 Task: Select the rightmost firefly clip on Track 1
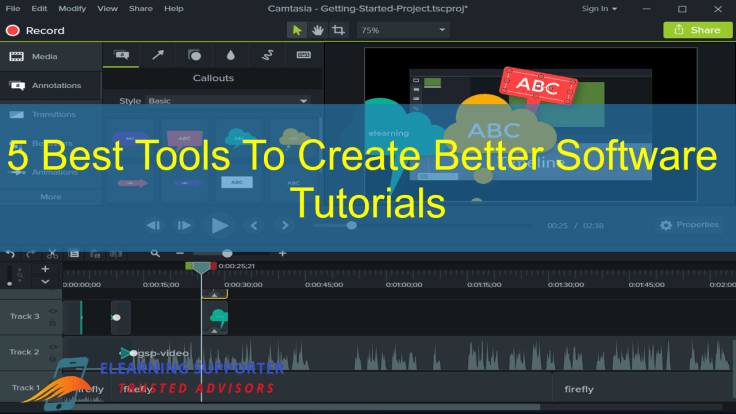coord(644,388)
